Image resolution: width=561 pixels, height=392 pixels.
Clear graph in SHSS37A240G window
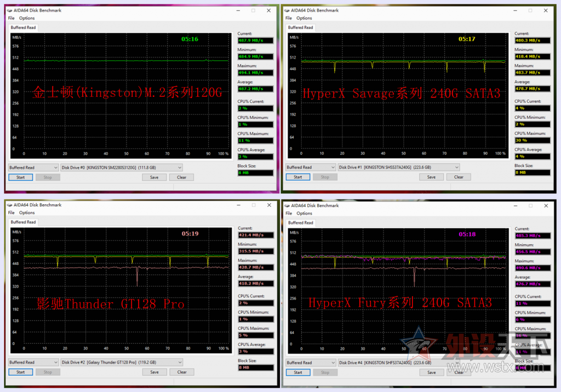click(459, 177)
